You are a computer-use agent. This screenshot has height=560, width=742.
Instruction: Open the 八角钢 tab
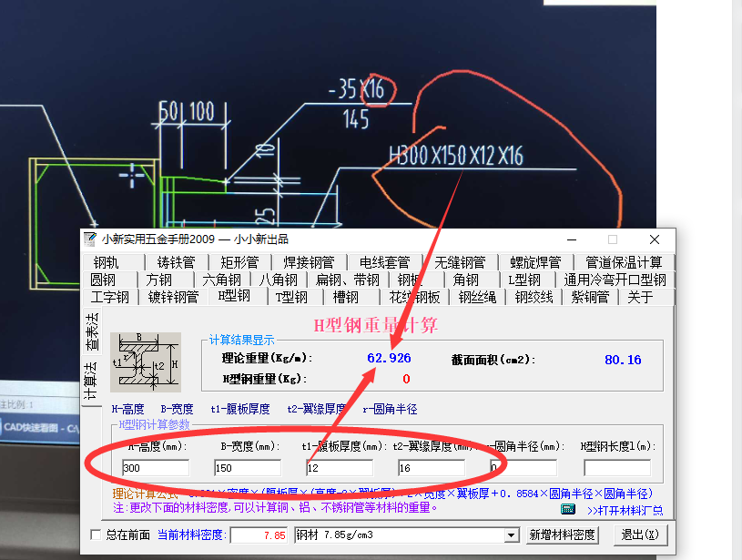[279, 280]
